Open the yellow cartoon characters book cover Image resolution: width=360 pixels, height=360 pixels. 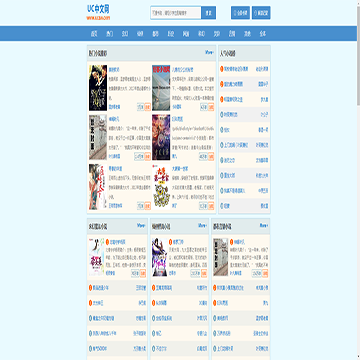pyautogui.click(x=161, y=187)
